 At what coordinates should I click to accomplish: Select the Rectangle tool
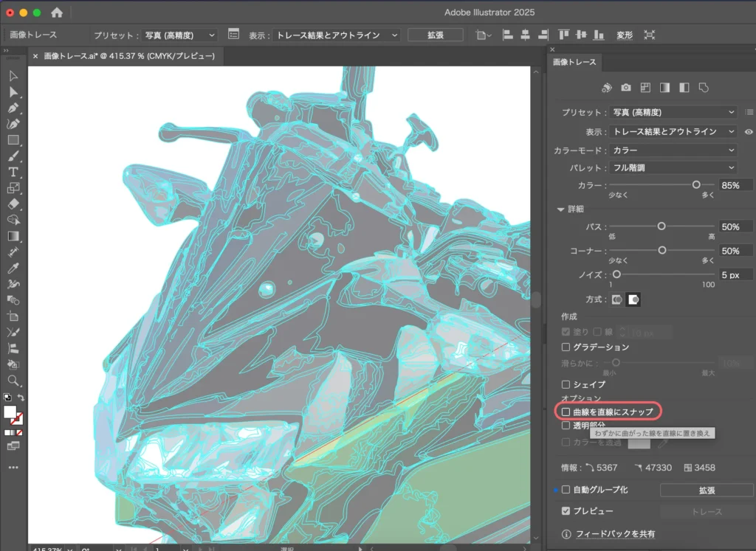click(13, 140)
